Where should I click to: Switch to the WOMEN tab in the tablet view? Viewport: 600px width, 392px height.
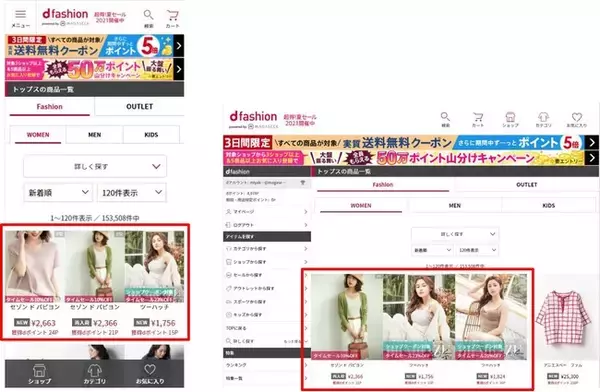coord(361,206)
